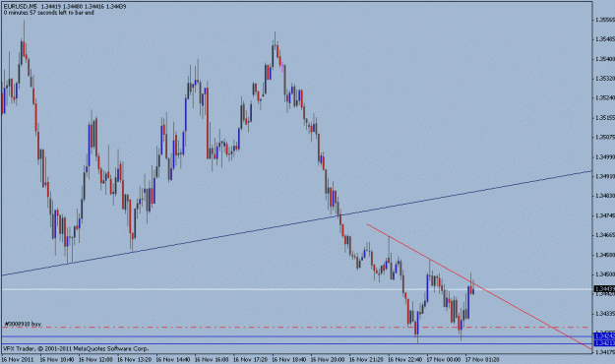This screenshot has width=615, height=364.
Task: Select the upper blue horizontal support line
Action: [296, 336]
